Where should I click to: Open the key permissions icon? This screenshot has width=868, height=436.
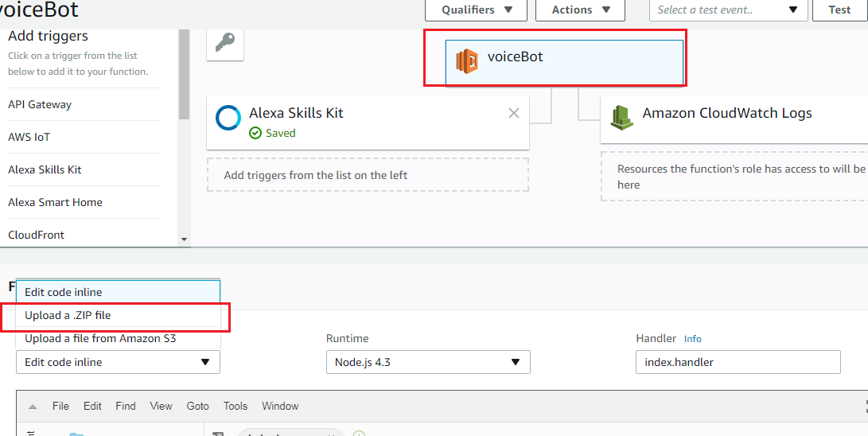pyautogui.click(x=224, y=42)
